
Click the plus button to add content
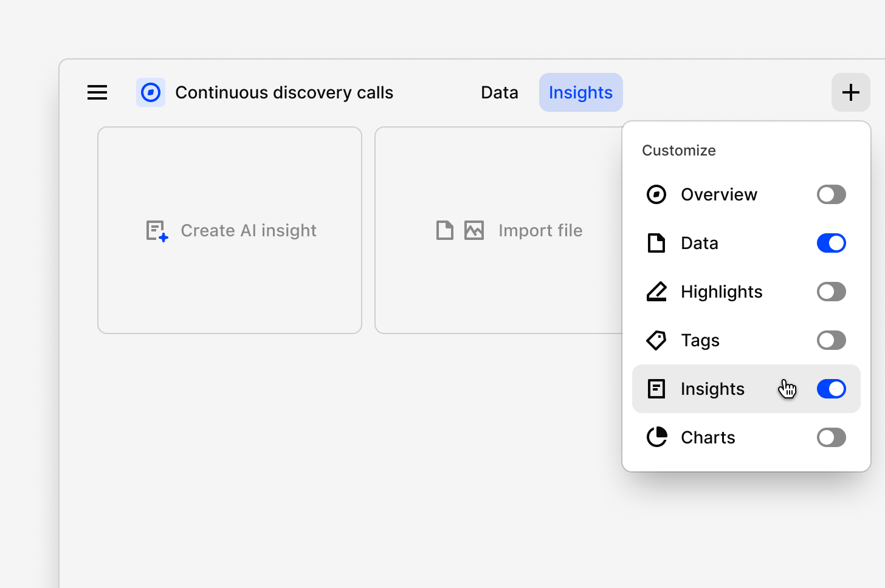point(850,92)
